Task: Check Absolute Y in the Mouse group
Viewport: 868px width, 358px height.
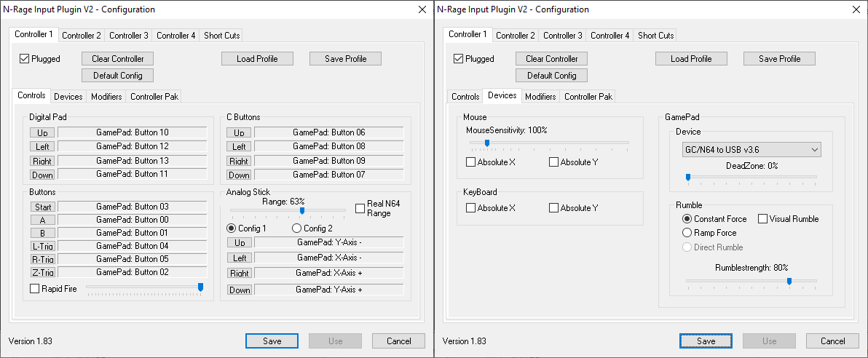Action: 554,162
